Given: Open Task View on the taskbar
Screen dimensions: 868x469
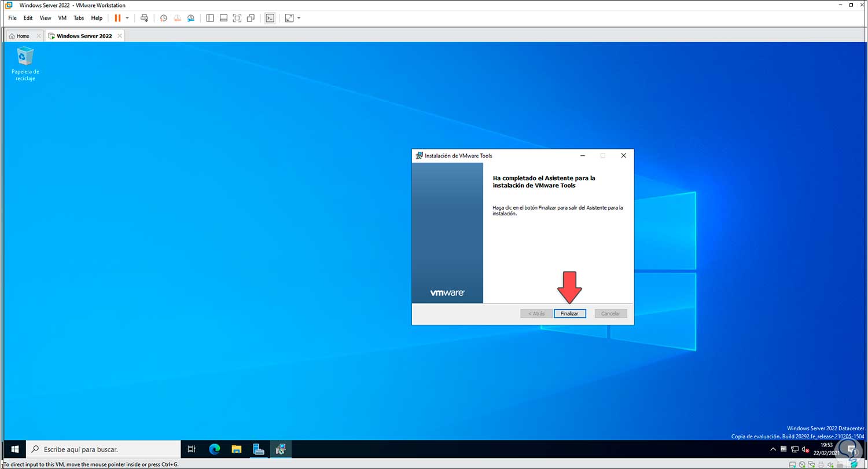Looking at the screenshot, I should coord(192,449).
